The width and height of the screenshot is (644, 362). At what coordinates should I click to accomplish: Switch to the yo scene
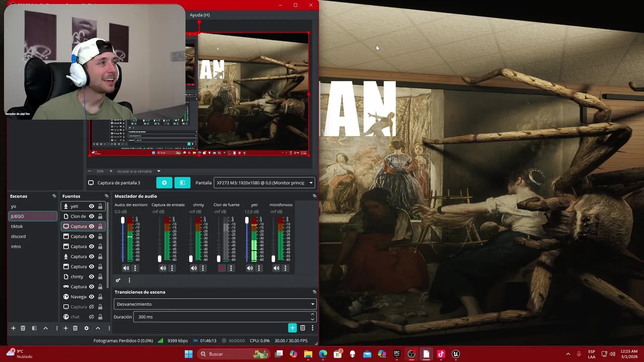coord(33,206)
